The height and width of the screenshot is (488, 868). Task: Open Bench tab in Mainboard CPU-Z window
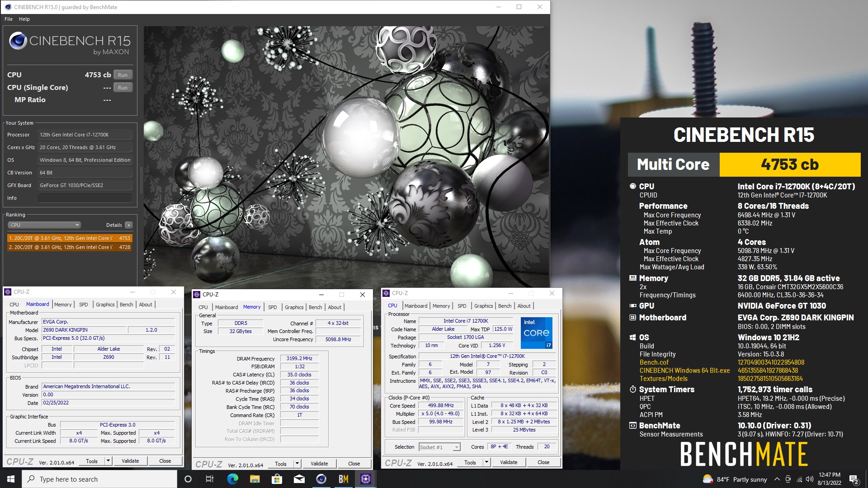tap(126, 305)
